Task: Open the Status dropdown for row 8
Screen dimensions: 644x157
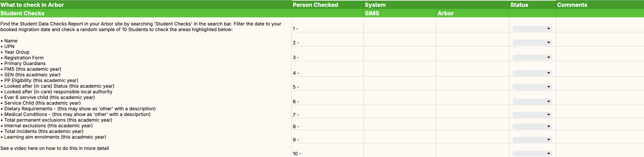Action: 532,127
